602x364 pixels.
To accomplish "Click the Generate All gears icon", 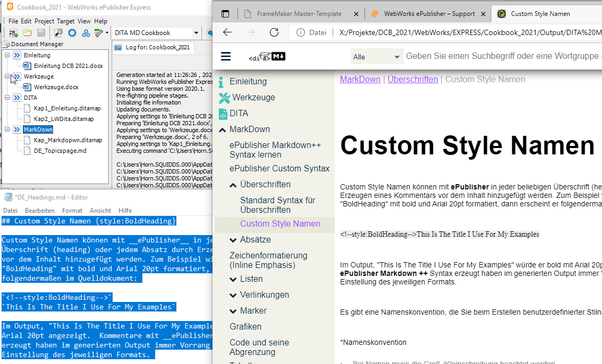I will tap(85, 33).
